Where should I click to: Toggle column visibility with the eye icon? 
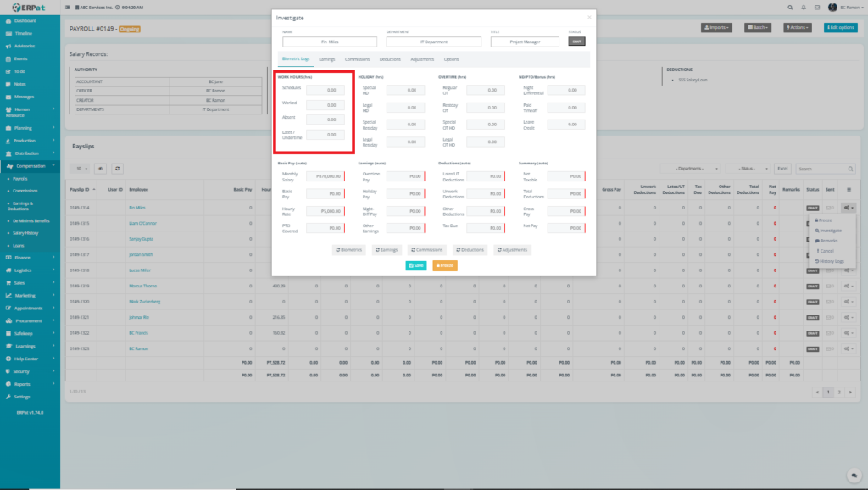[101, 169]
